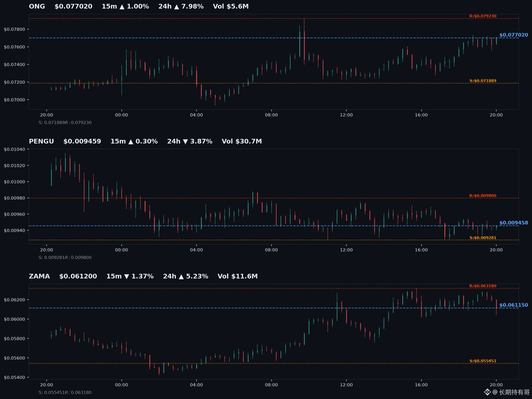Viewport: 532px width, 399px height.
Task: Click 12:00 time label under ZAMA chart
Action: pyautogui.click(x=346, y=385)
